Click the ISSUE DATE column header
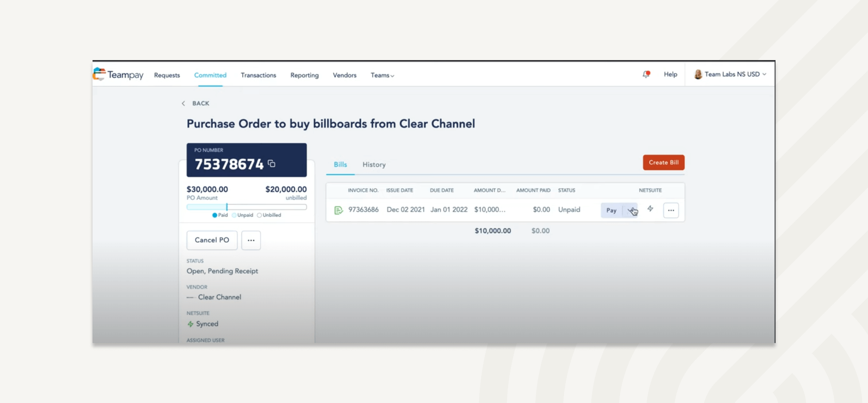This screenshot has width=868, height=403. (400, 190)
